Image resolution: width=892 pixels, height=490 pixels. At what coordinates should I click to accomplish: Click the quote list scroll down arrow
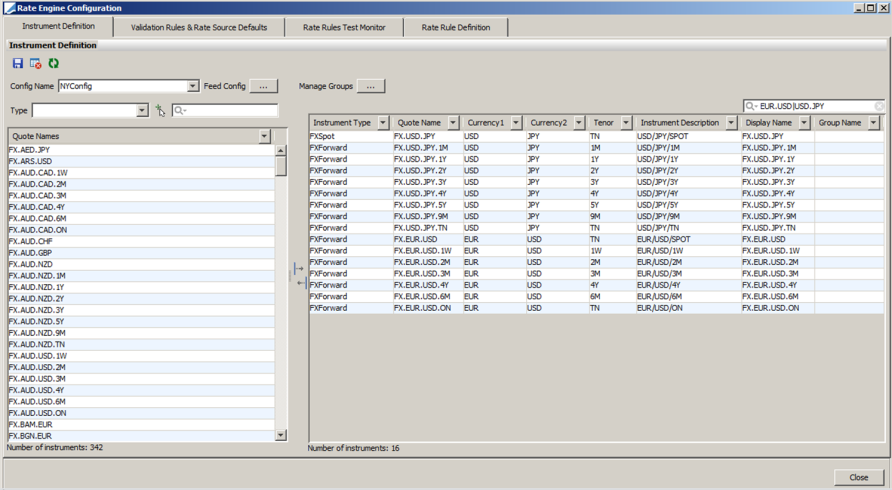pyautogui.click(x=280, y=435)
